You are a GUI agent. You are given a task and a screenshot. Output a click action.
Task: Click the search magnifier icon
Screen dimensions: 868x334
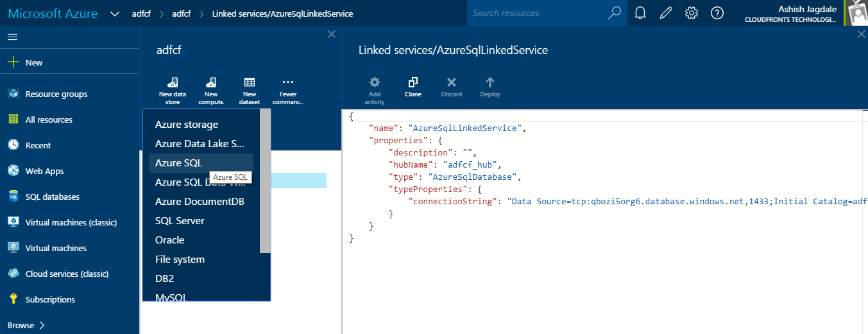tap(614, 13)
